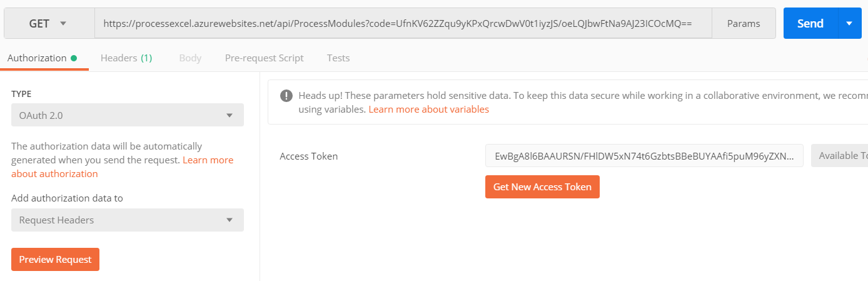Screen dimensions: 868x281
Task: Click the Preview Request button
Action: coord(55,259)
